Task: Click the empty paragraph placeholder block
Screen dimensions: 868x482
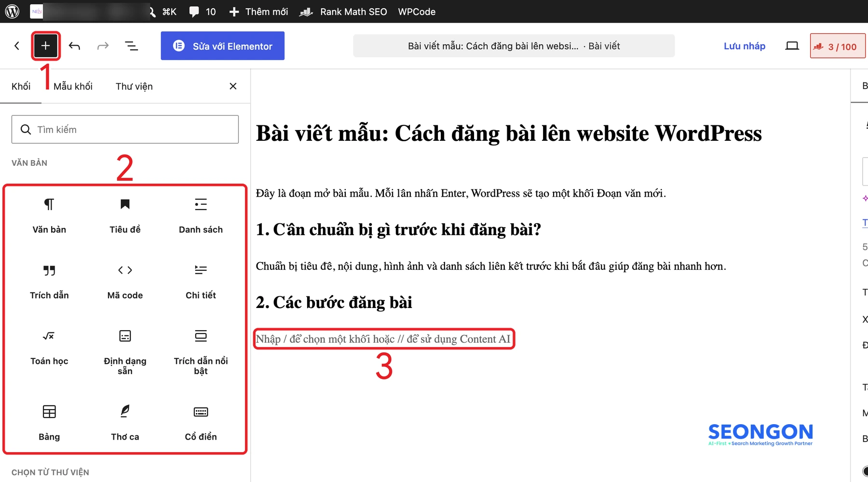Action: click(x=383, y=339)
